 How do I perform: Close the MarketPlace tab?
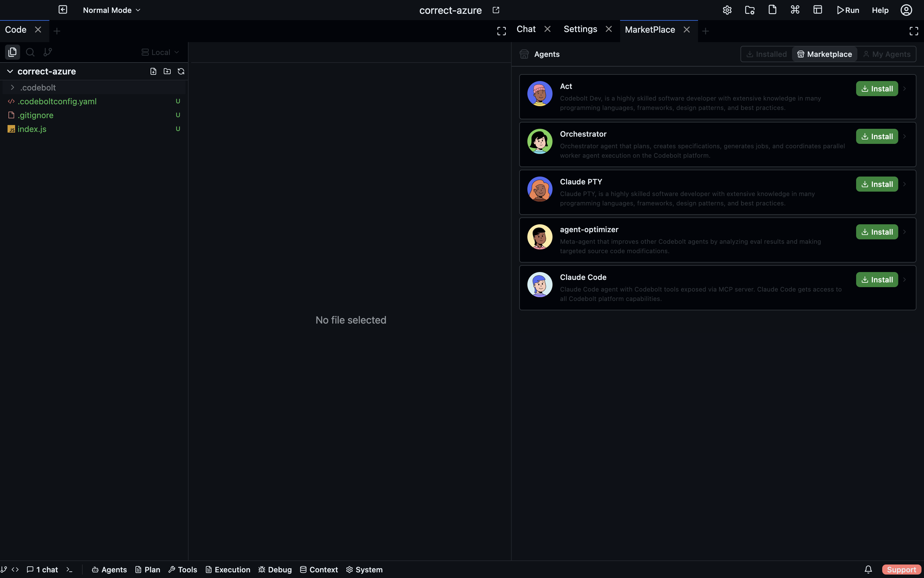(686, 30)
